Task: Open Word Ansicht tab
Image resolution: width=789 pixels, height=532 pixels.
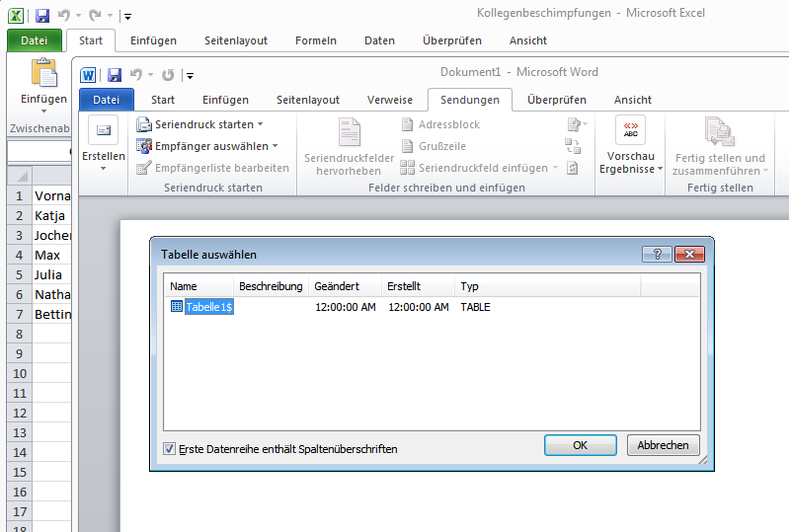Action: click(633, 100)
